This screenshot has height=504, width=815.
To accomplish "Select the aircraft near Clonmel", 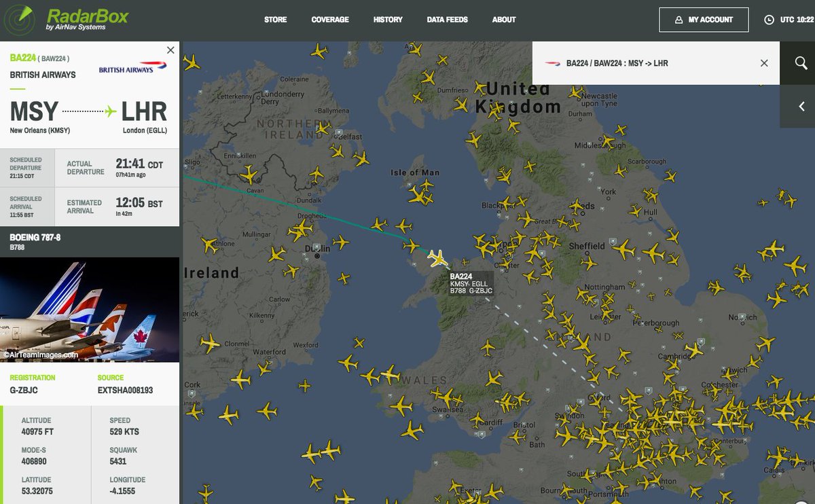I will point(210,343).
